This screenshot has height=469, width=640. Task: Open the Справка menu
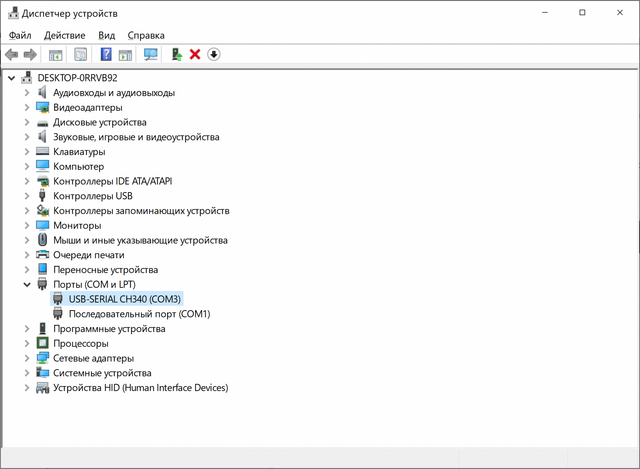(146, 36)
